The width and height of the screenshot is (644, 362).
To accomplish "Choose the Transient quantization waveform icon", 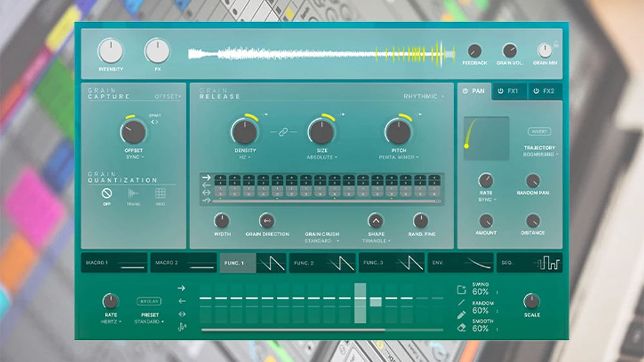I will 133,193.
